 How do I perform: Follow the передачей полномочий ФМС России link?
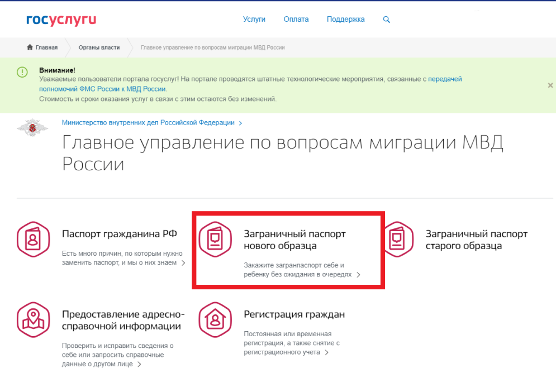point(445,79)
